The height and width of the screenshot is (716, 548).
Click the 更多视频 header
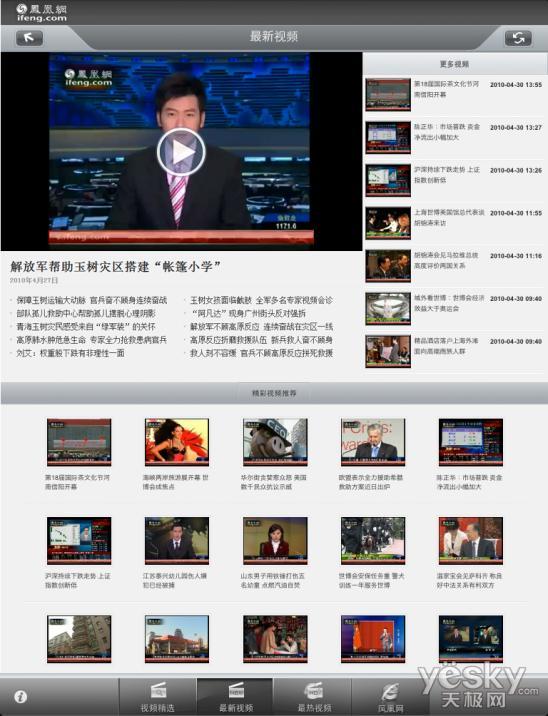coord(454,64)
